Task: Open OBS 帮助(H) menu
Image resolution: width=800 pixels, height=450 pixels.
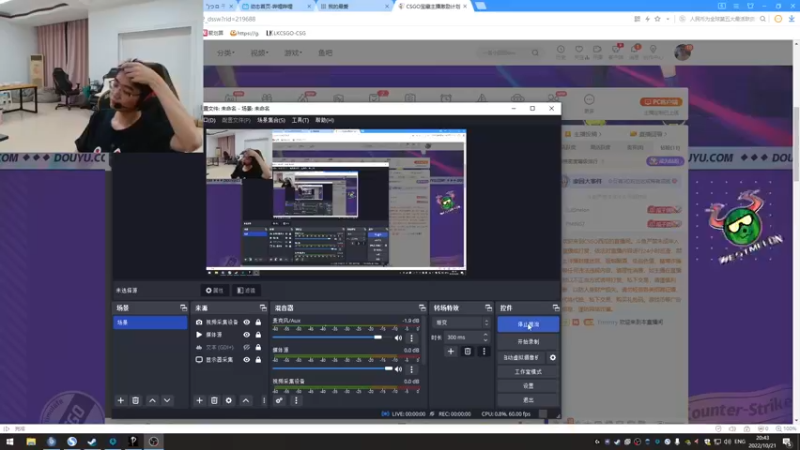Action: point(324,120)
